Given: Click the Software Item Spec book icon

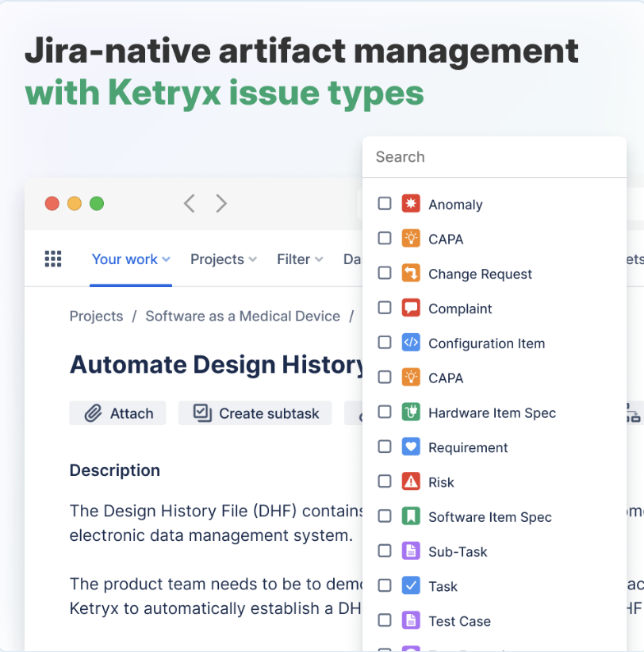Looking at the screenshot, I should (410, 516).
